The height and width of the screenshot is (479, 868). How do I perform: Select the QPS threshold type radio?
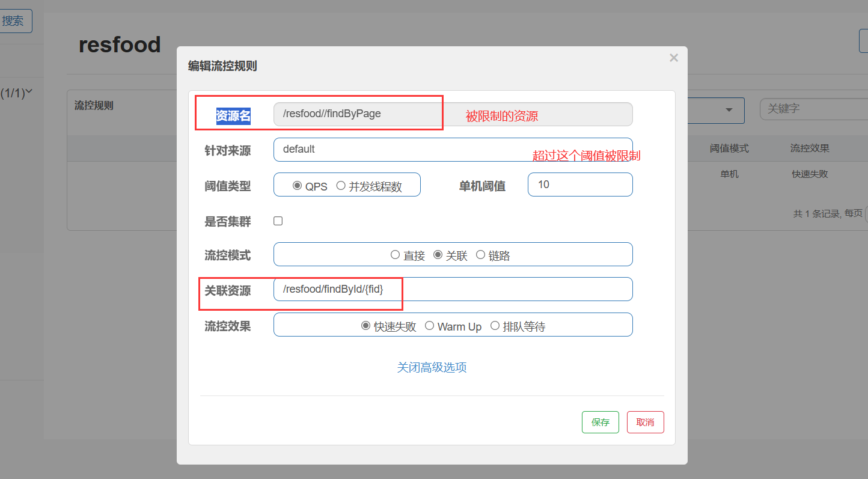coord(297,186)
